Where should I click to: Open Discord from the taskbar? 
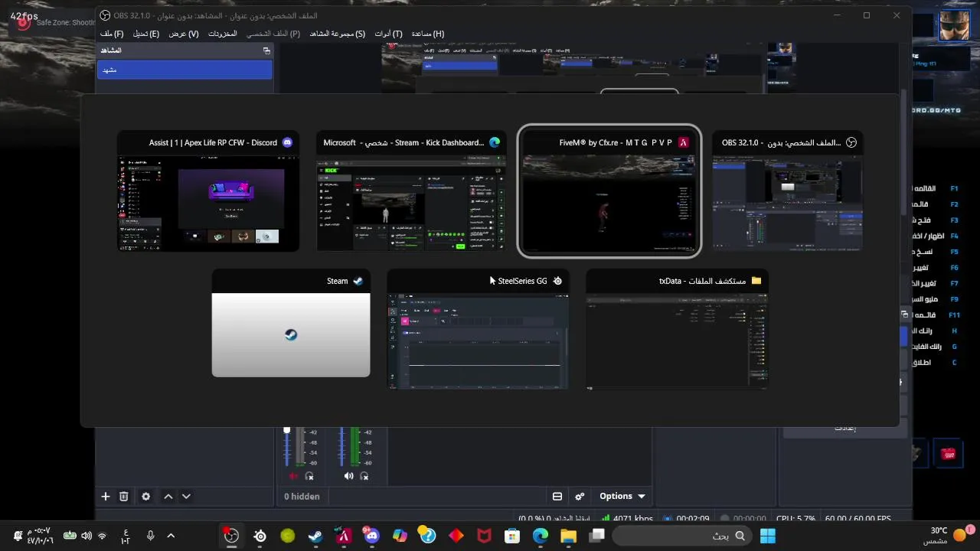372,536
